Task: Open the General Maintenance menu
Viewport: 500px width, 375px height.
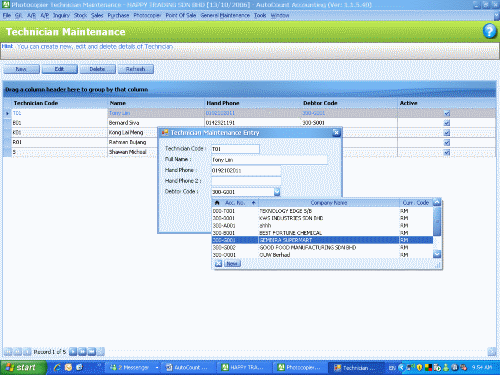Action: click(x=225, y=15)
